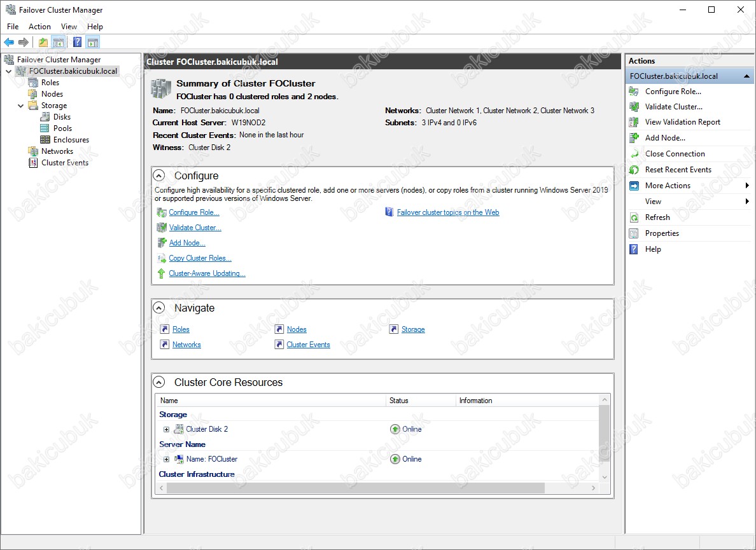Click the Validate Cluster... link in Configure section

pos(195,228)
